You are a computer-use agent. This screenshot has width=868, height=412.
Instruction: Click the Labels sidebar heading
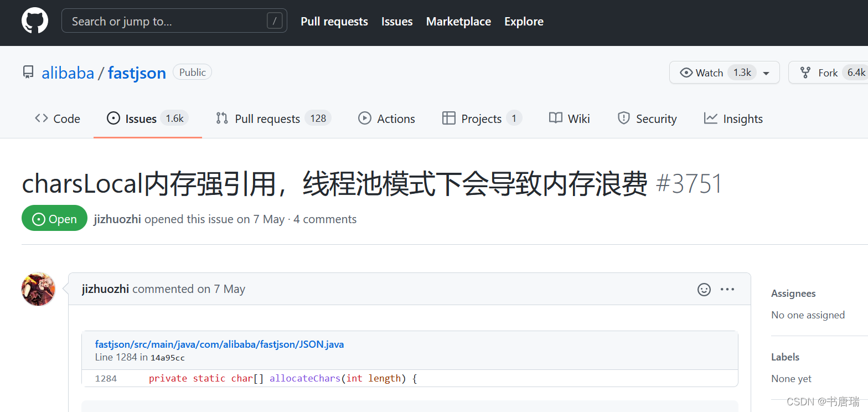(786, 357)
